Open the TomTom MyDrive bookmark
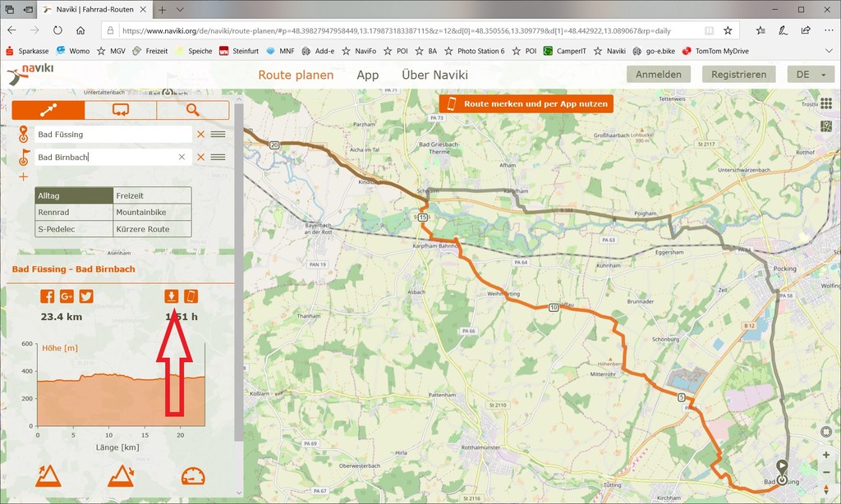Viewport: 841px width, 504px height. [715, 51]
